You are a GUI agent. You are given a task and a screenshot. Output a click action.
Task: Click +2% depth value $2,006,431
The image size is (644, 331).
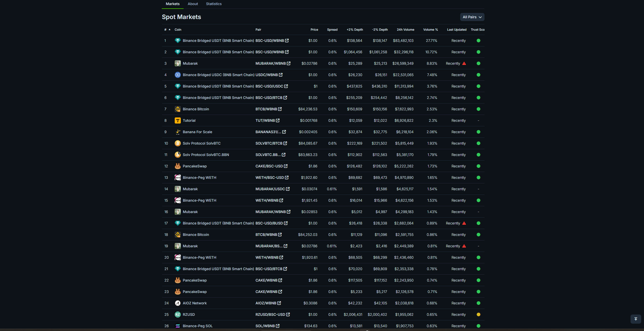(x=353, y=315)
